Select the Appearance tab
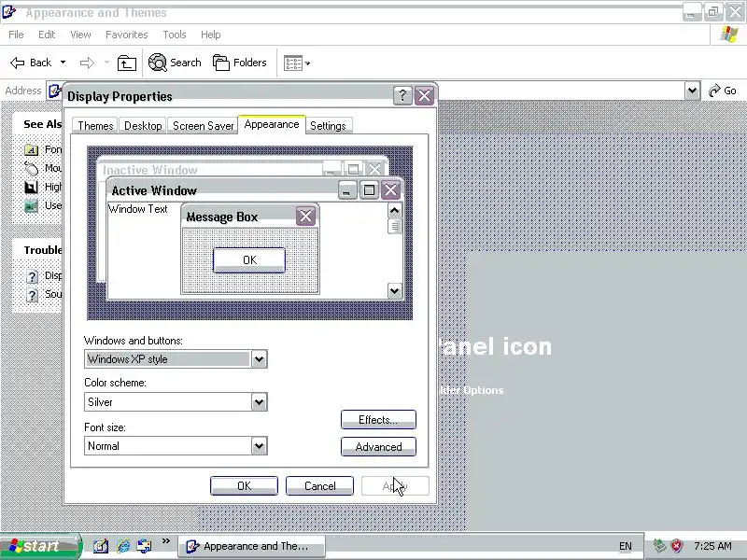The image size is (747, 560). [x=272, y=124]
